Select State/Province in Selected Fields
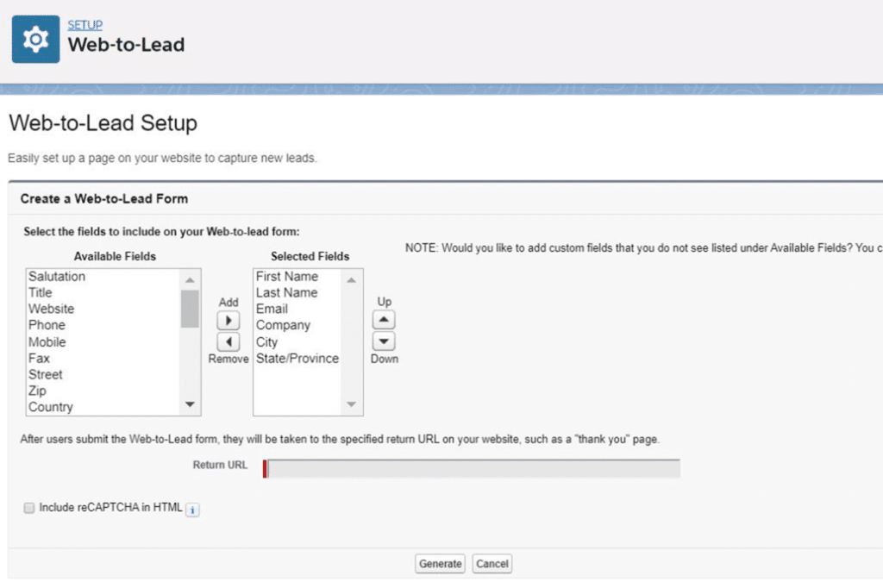 tap(297, 359)
